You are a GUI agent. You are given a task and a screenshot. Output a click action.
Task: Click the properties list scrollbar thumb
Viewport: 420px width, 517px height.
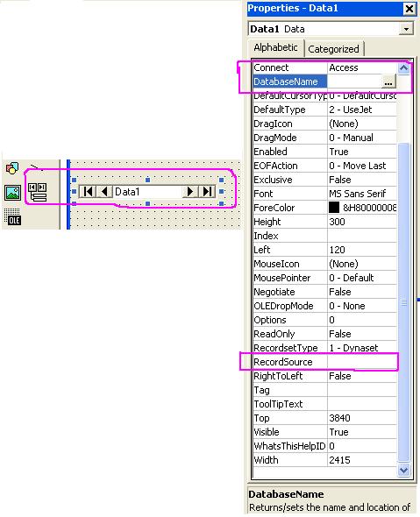(x=404, y=301)
